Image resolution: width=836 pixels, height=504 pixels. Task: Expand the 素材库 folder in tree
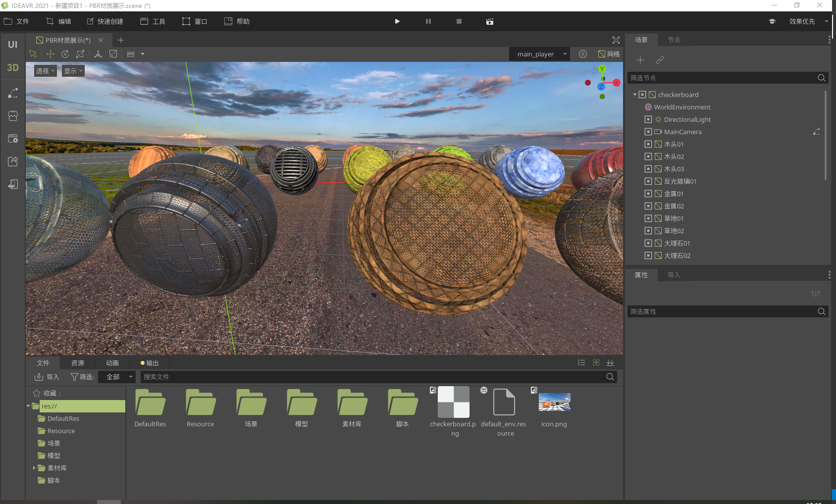tap(34, 468)
